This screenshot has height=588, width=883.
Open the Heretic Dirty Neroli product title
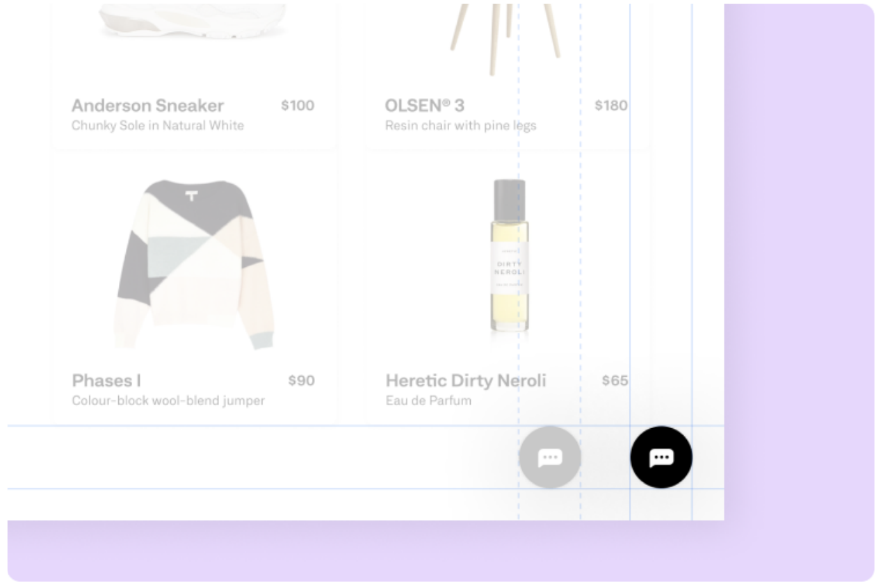click(466, 381)
